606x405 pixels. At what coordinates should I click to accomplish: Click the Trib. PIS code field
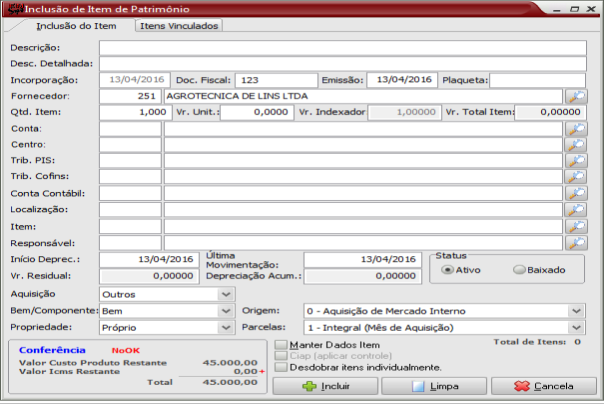131,160
